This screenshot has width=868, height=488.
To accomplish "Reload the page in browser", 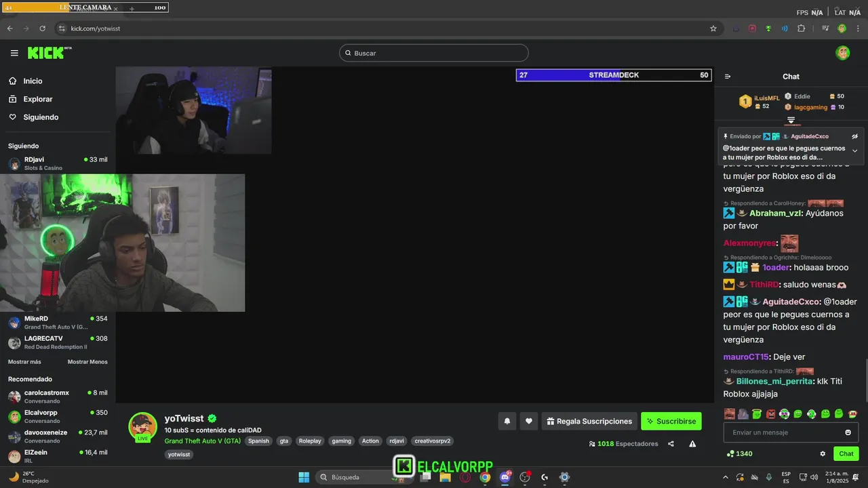I will pyautogui.click(x=43, y=28).
